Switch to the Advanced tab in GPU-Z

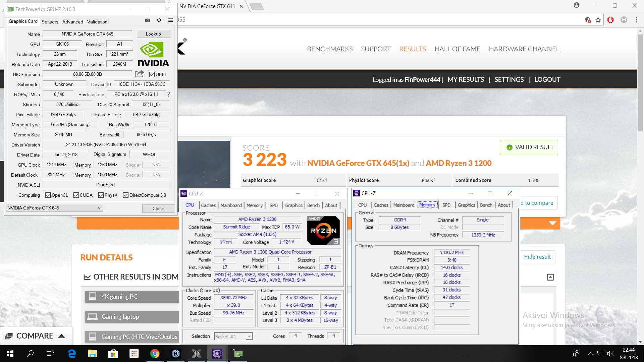[73, 22]
